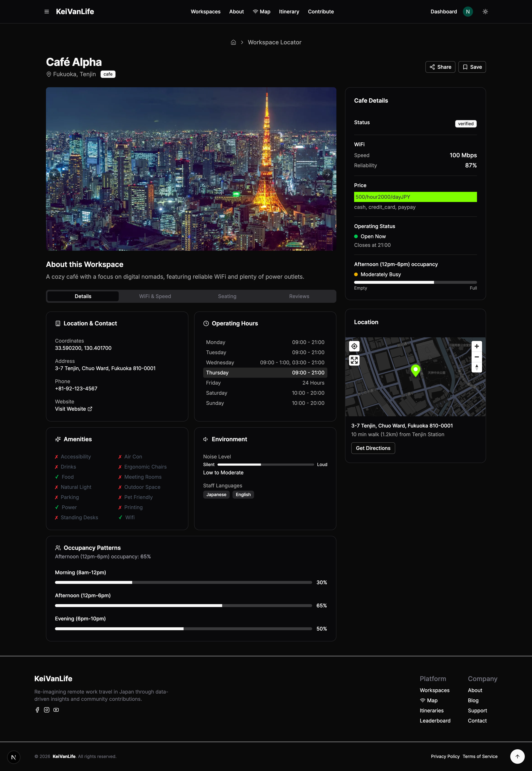Screen dimensions: 532x771
Task: Open Map in top navigation
Action: (262, 12)
